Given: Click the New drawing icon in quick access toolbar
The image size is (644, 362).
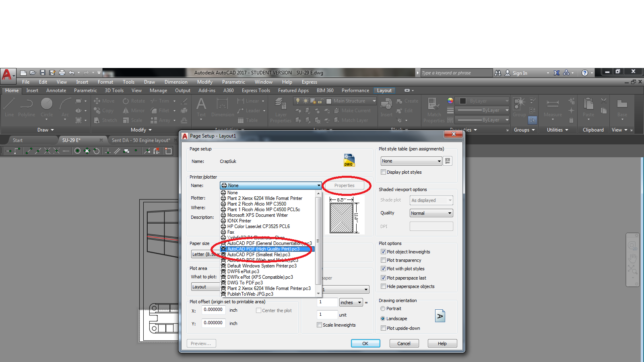Looking at the screenshot, I should tap(23, 73).
